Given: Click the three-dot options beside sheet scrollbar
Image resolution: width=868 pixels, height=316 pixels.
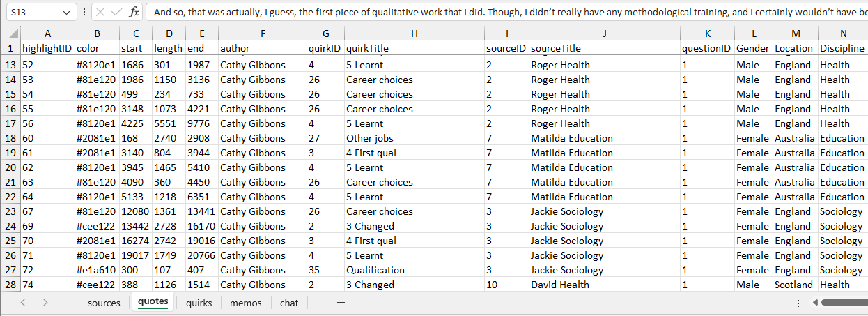Looking at the screenshot, I should [x=798, y=303].
